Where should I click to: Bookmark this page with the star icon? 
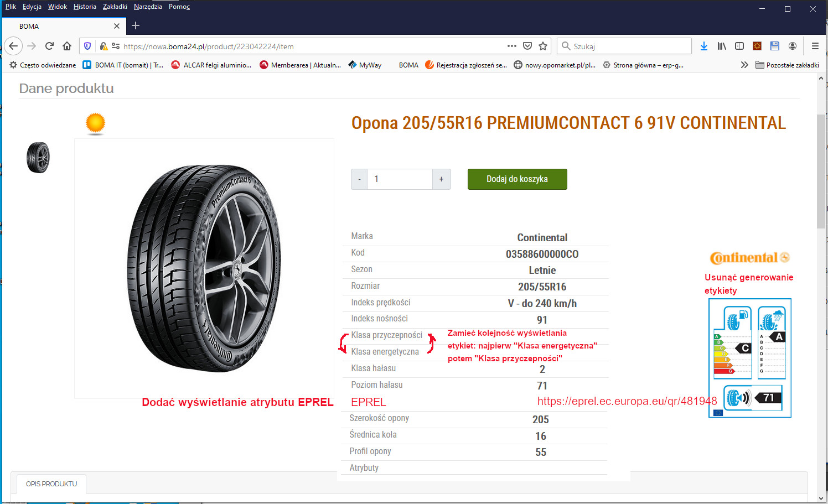(x=543, y=46)
